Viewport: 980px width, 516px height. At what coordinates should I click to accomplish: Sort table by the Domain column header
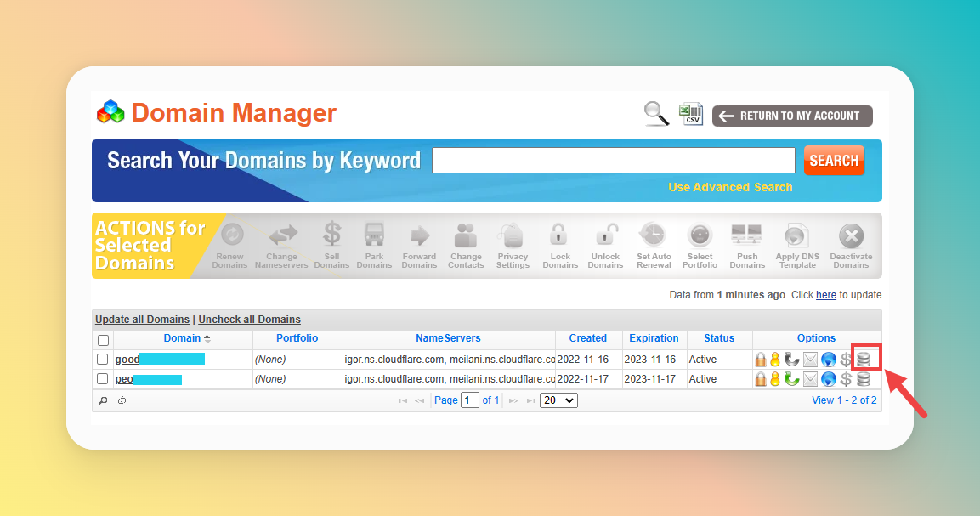183,338
